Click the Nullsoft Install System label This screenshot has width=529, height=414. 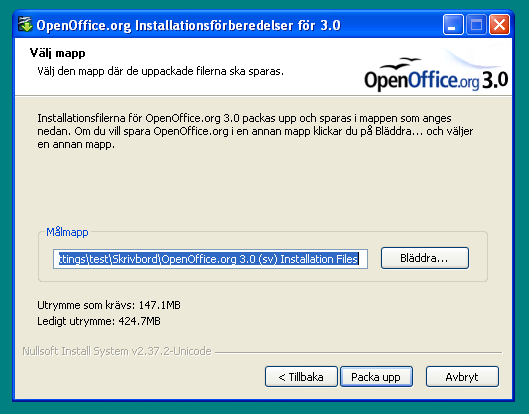tap(117, 351)
